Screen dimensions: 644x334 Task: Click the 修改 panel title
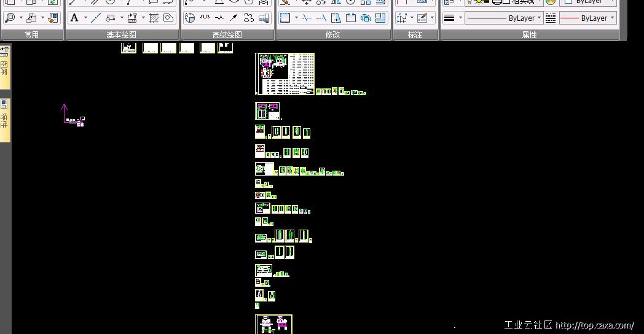click(333, 35)
